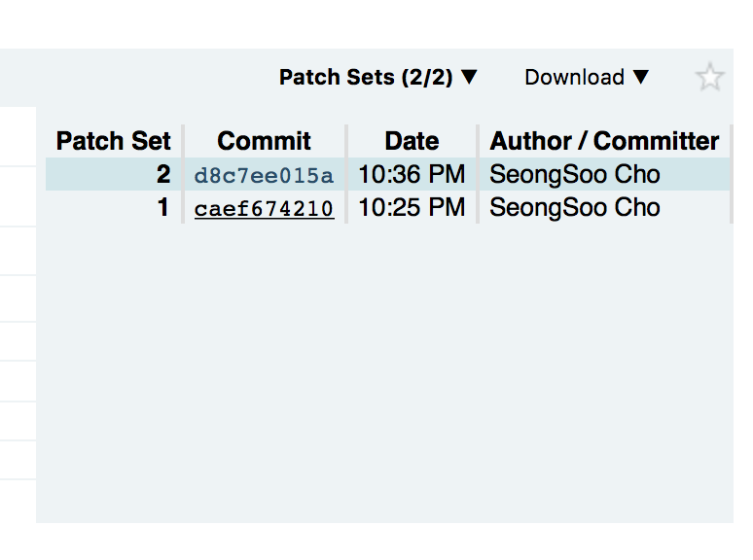This screenshot has width=753, height=560.
Task: Click patch set number 2
Action: [x=163, y=176]
